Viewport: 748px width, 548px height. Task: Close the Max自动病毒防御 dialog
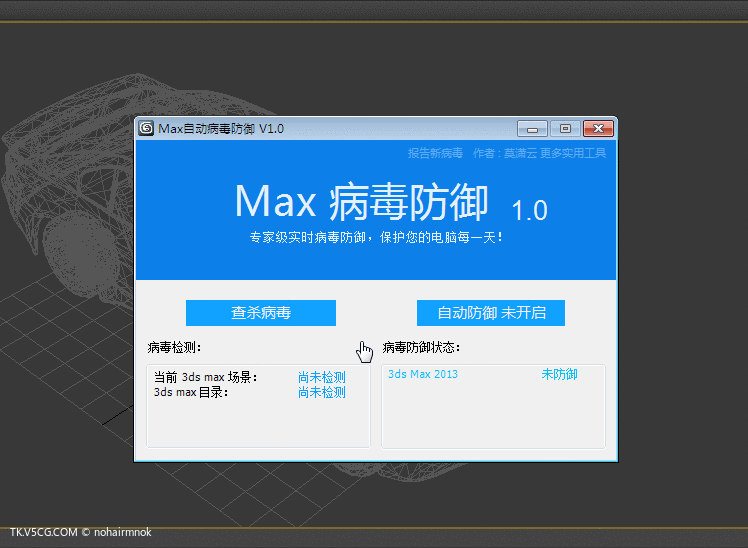point(598,129)
